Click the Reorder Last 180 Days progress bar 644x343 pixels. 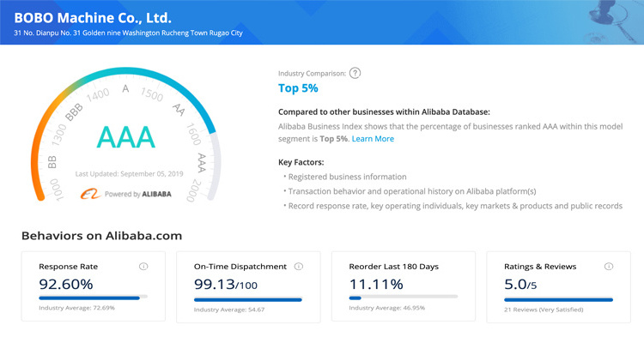click(404, 298)
